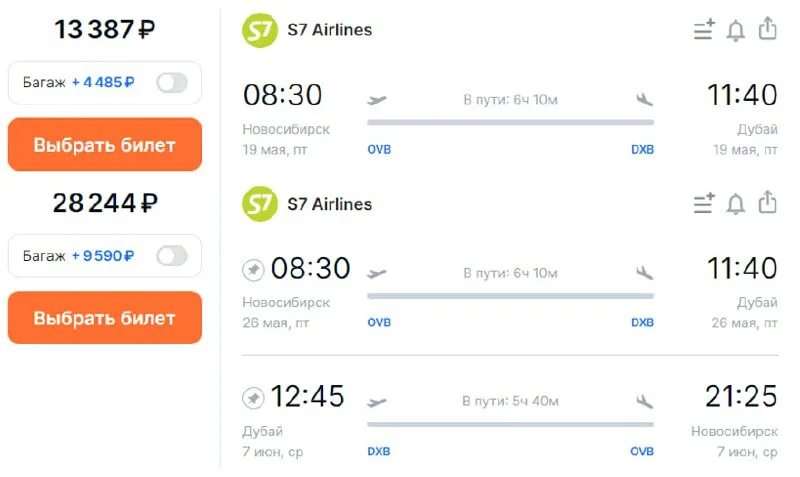This screenshot has width=800, height=477.
Task: Click price alert bell on second ticket
Action: pos(736,204)
